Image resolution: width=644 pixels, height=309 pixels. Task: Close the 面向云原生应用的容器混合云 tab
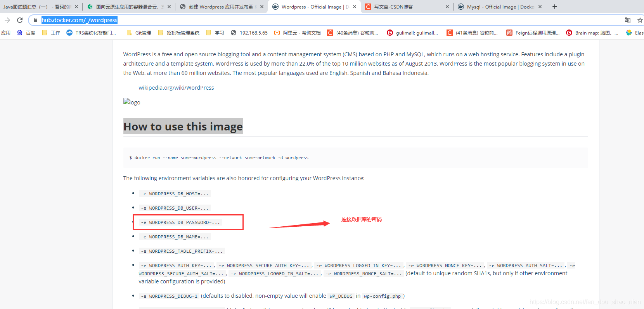(169, 7)
